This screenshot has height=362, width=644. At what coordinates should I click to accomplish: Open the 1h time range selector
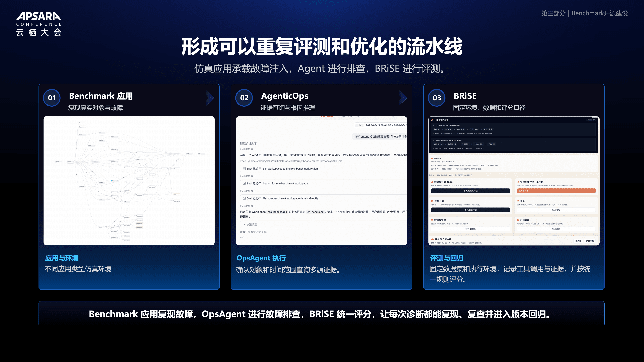[359, 125]
